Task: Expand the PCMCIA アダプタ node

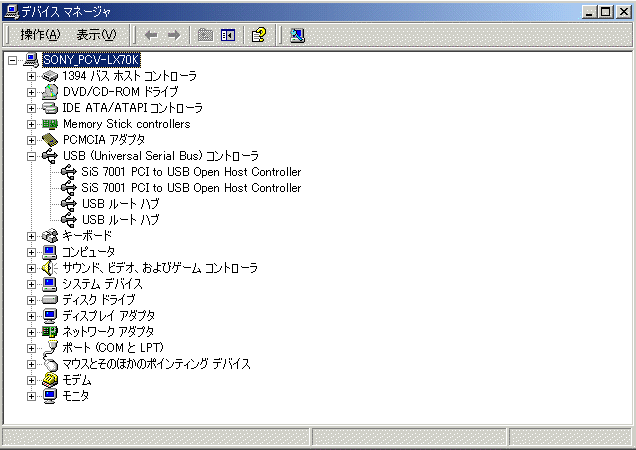Action: (x=31, y=140)
